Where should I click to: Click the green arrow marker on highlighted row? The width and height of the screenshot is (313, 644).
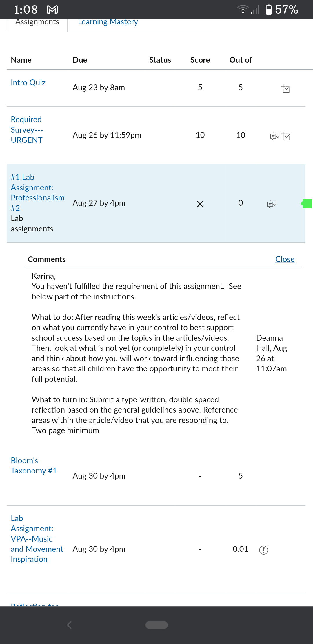(306, 204)
